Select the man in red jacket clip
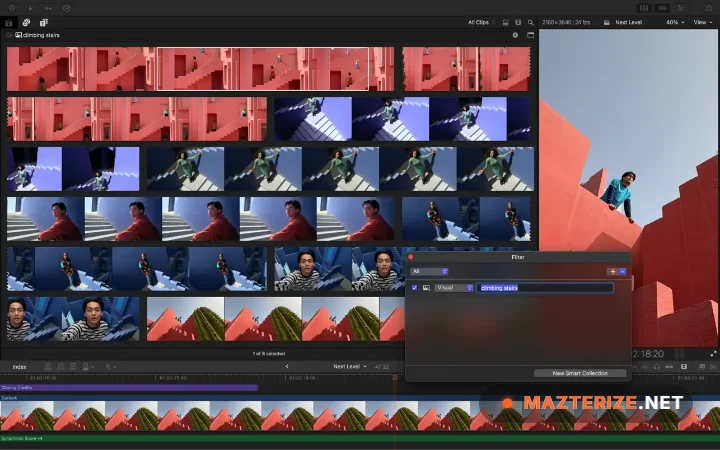The width and height of the screenshot is (720, 450). pos(201,219)
